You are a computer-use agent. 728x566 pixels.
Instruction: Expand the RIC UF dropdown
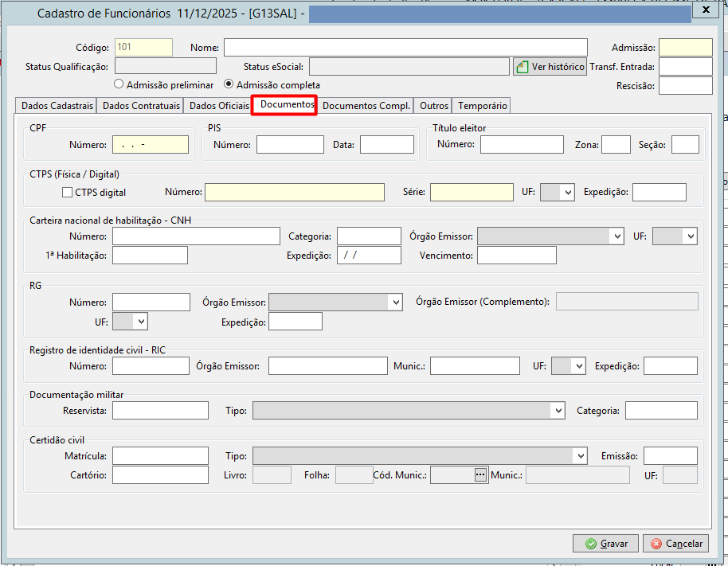point(579,365)
